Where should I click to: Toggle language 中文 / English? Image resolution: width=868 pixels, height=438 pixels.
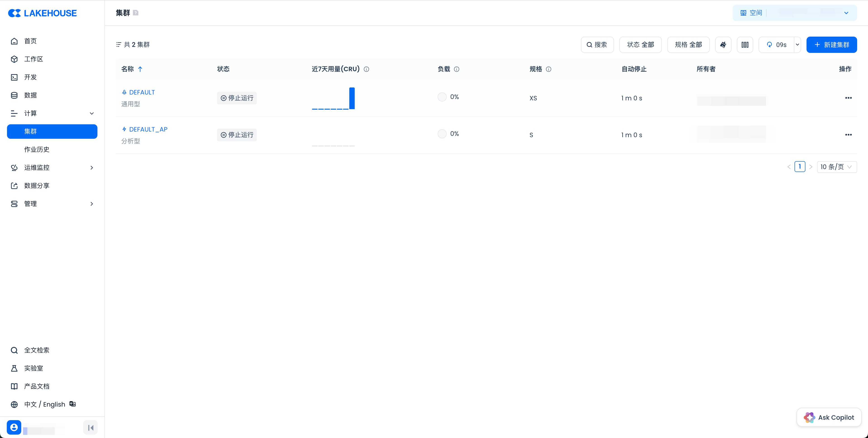pyautogui.click(x=45, y=404)
